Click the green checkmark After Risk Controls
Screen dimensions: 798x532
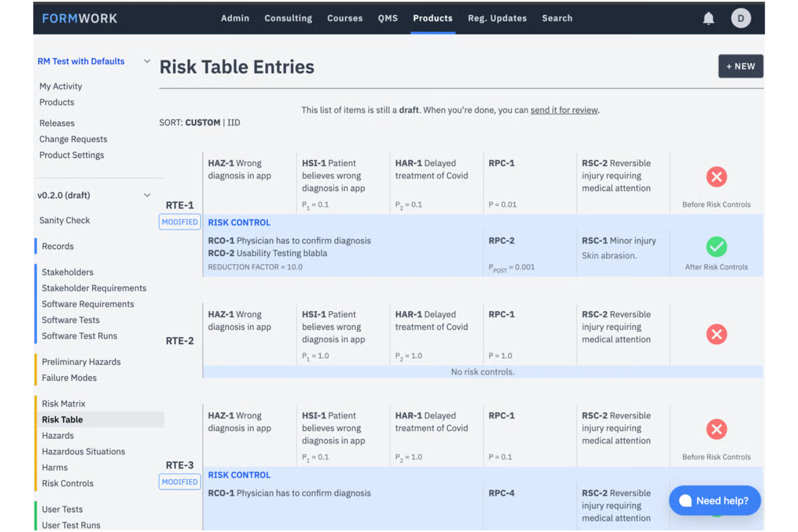pyautogui.click(x=717, y=247)
